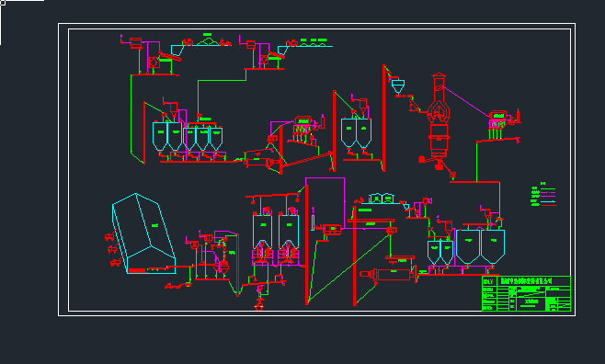Select the red rotary drum in the centre
Screen dimensions: 605x364
point(261,163)
